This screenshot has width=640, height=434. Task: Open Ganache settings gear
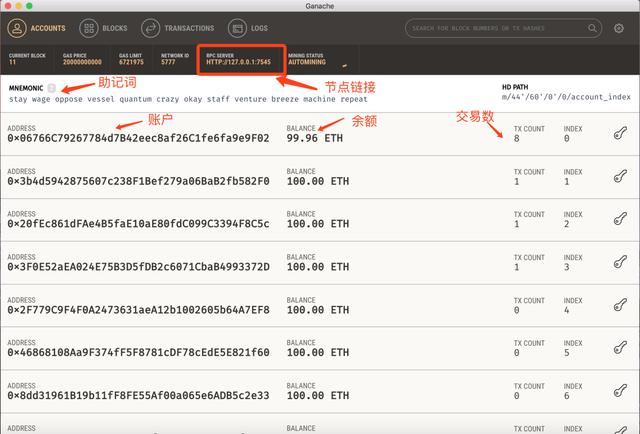(x=619, y=28)
